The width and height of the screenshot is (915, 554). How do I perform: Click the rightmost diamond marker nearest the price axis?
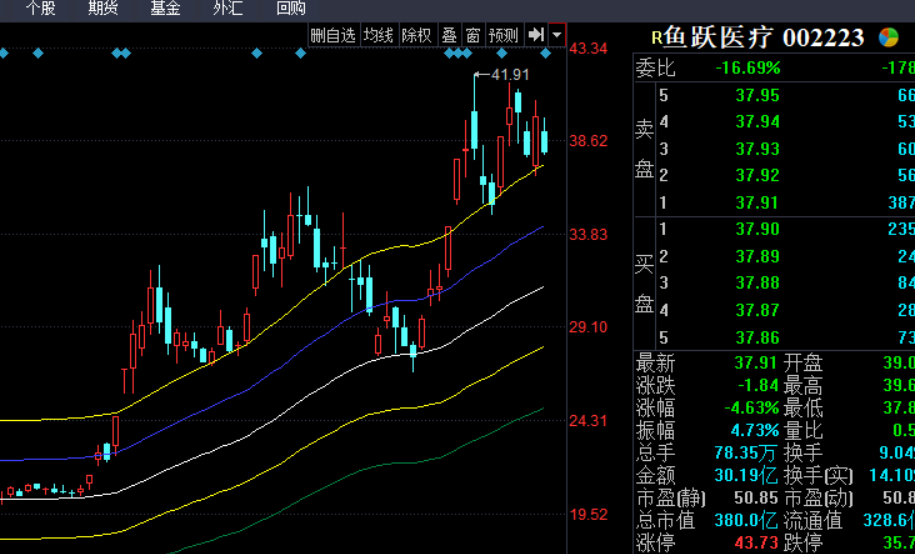pos(546,54)
